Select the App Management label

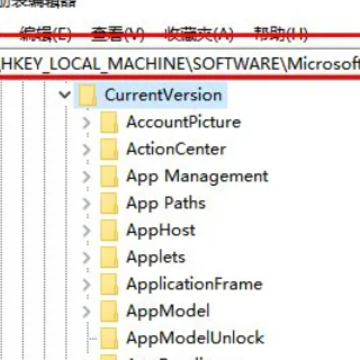(x=197, y=176)
